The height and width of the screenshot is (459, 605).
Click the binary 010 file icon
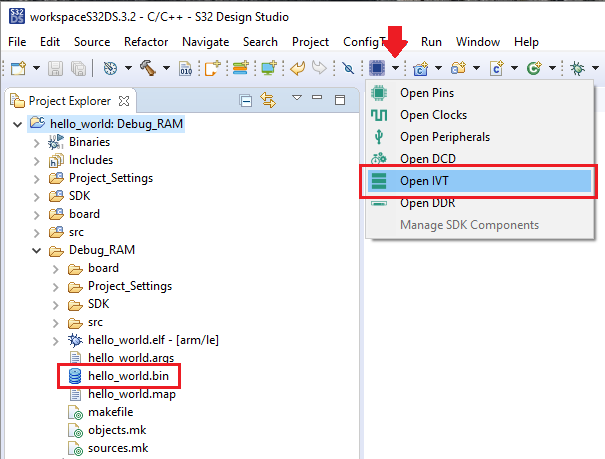pyautogui.click(x=186, y=69)
